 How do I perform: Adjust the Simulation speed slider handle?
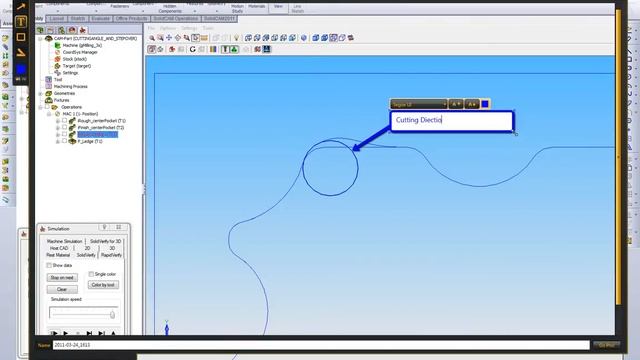[x=112, y=315]
